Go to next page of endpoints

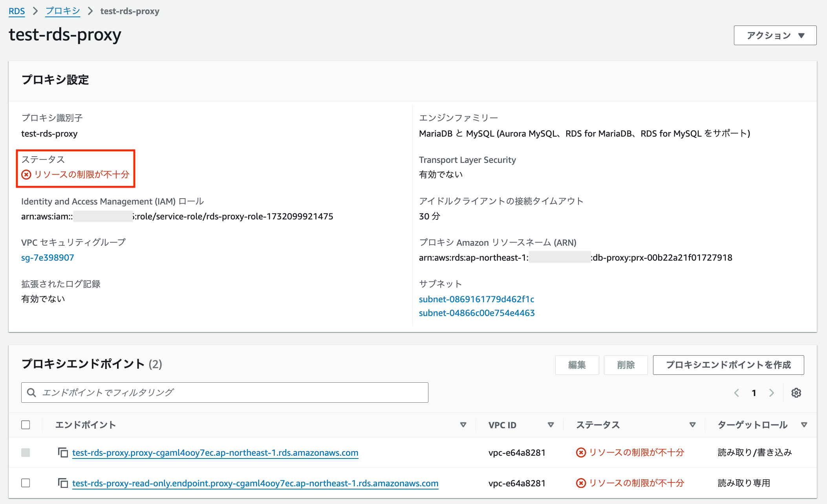(x=771, y=393)
